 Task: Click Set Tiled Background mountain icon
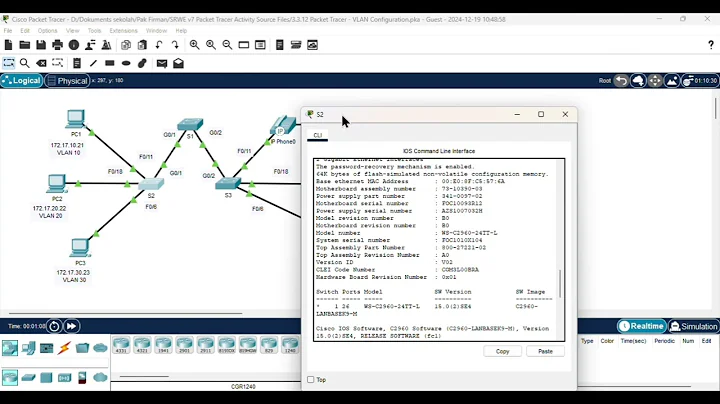coord(672,81)
